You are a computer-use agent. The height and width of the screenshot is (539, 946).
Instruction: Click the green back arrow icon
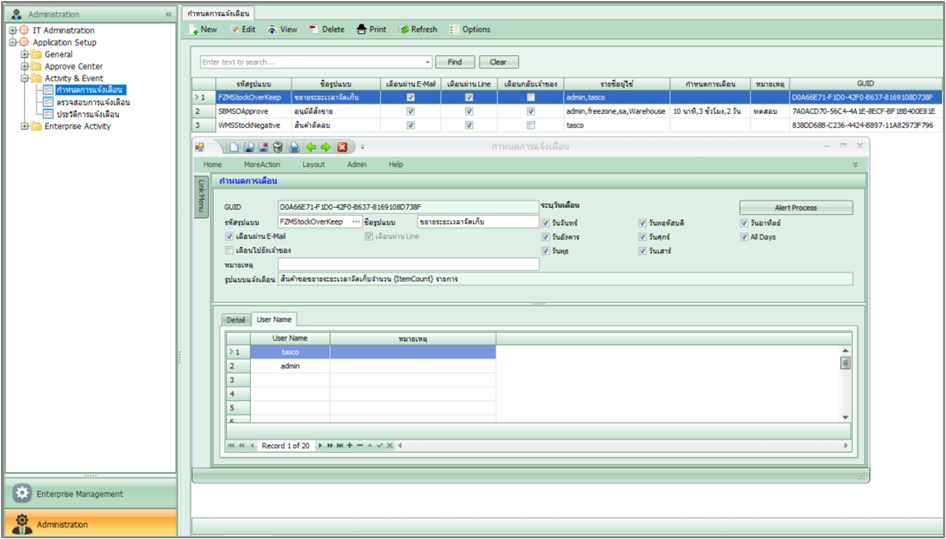point(311,147)
